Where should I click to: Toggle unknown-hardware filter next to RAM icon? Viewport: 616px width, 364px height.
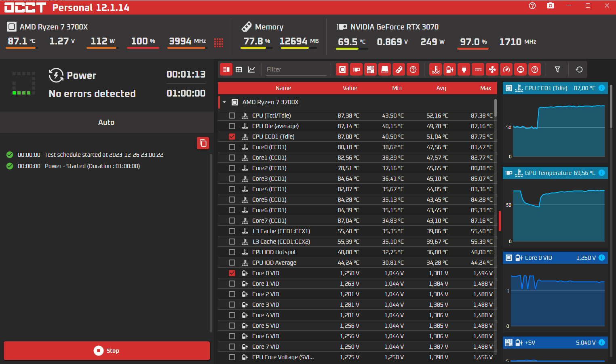point(413,69)
